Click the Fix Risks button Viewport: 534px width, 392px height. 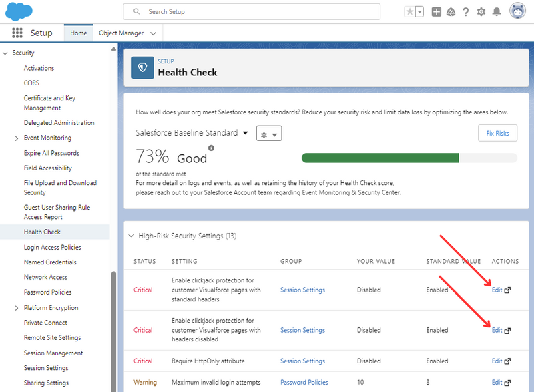coord(497,133)
